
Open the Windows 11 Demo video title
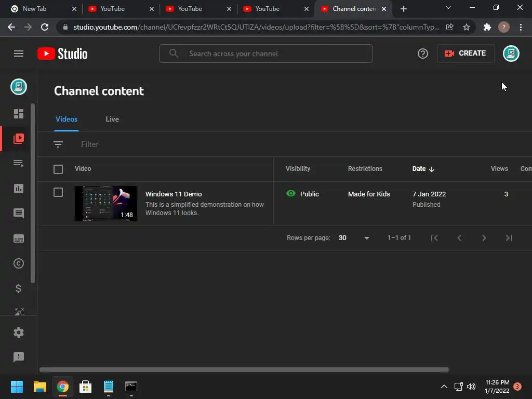174,194
